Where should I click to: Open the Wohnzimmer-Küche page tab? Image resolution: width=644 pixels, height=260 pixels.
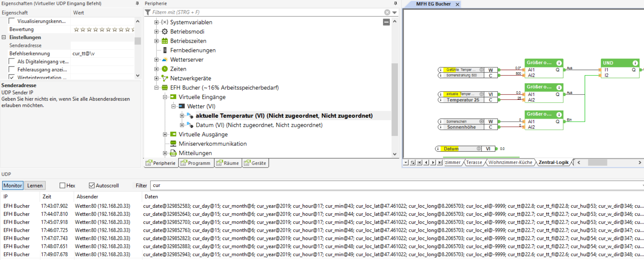(510, 162)
